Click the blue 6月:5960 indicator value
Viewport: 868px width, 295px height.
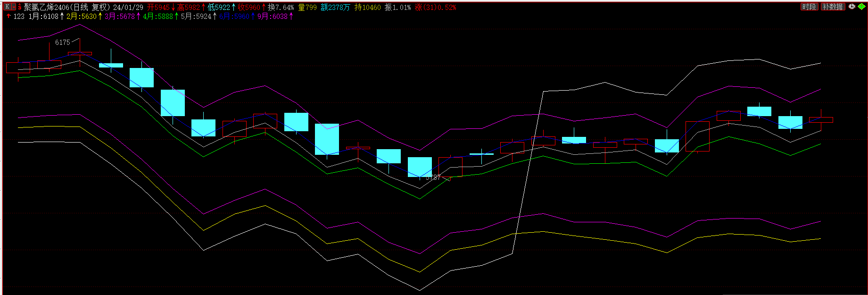coord(234,16)
